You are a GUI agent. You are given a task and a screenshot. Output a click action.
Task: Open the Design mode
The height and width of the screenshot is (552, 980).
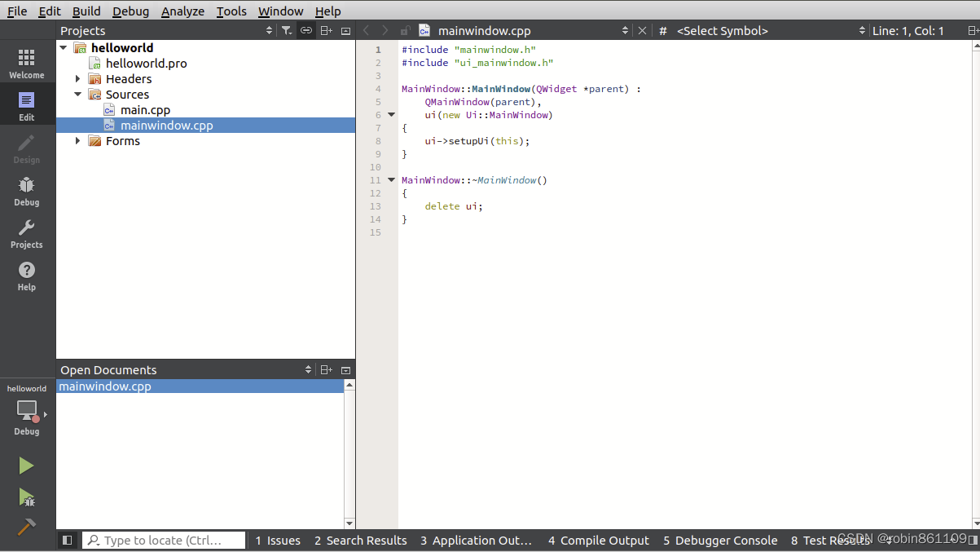(27, 148)
